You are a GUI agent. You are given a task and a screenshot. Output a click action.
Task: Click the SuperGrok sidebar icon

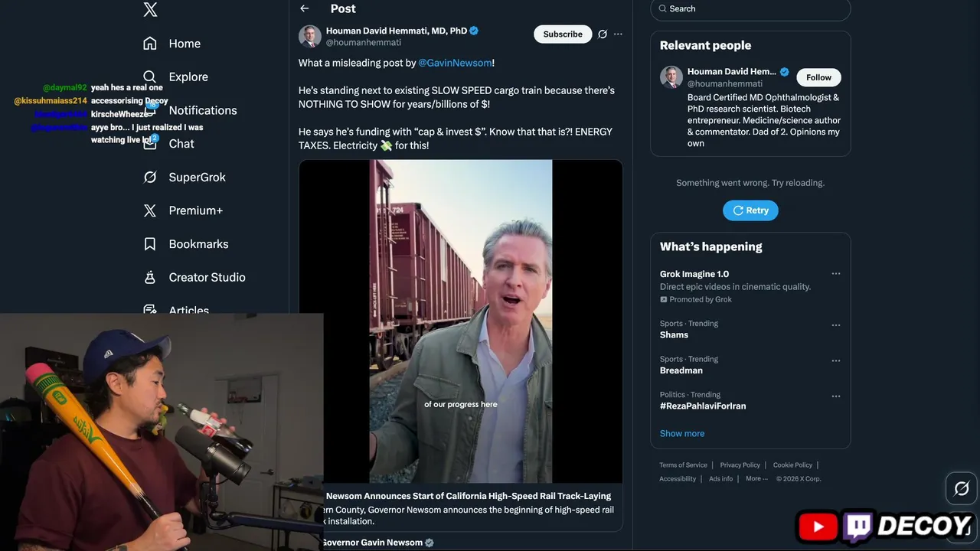pyautogui.click(x=150, y=177)
